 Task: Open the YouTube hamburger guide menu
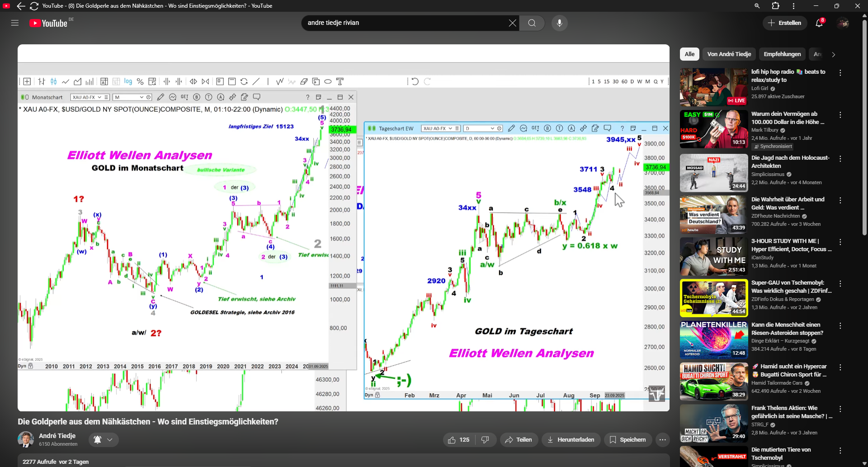[x=15, y=23]
